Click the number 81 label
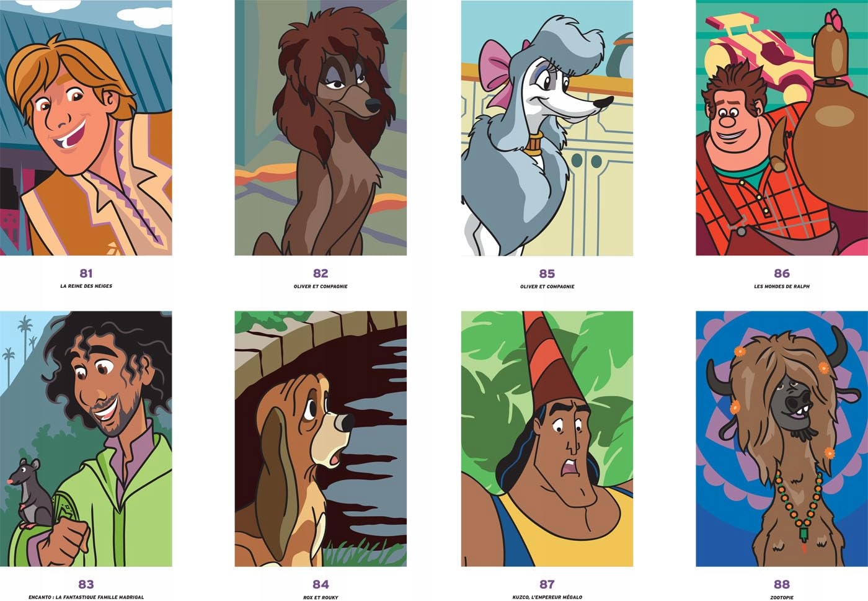 (x=86, y=273)
